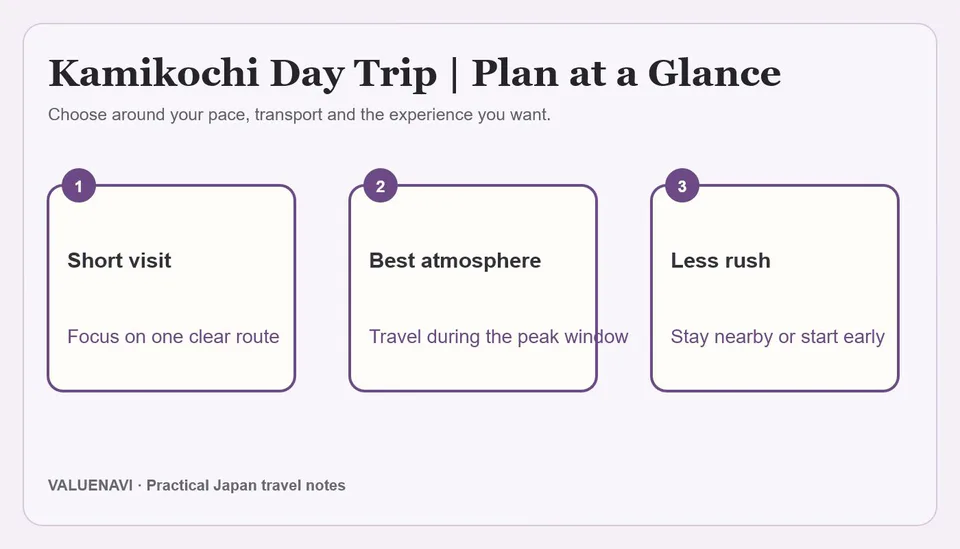Click the purple number 3 badge
This screenshot has height=549, width=960.
pyautogui.click(x=682, y=185)
